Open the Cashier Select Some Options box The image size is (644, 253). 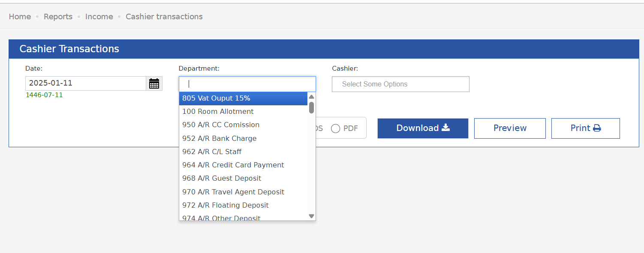400,84
